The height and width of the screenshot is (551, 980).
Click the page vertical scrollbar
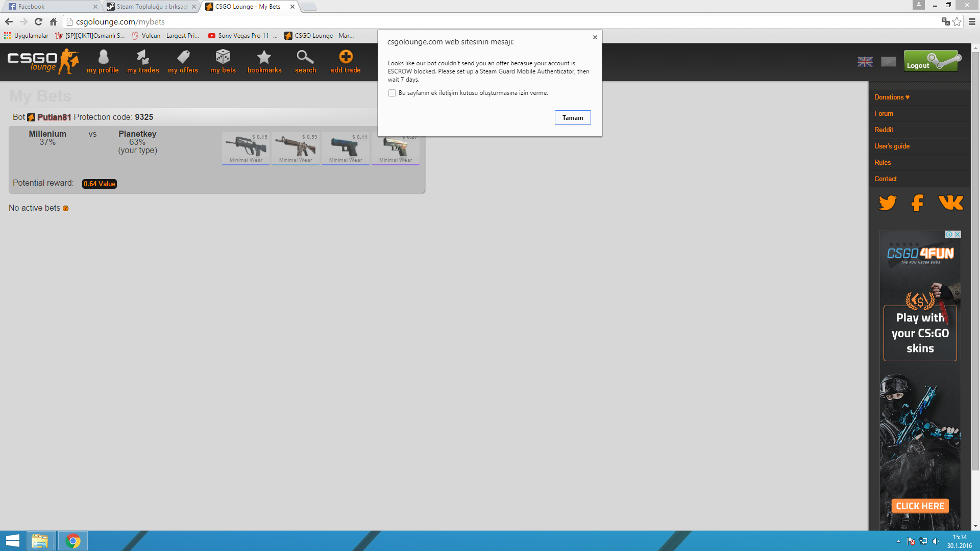tap(975, 260)
